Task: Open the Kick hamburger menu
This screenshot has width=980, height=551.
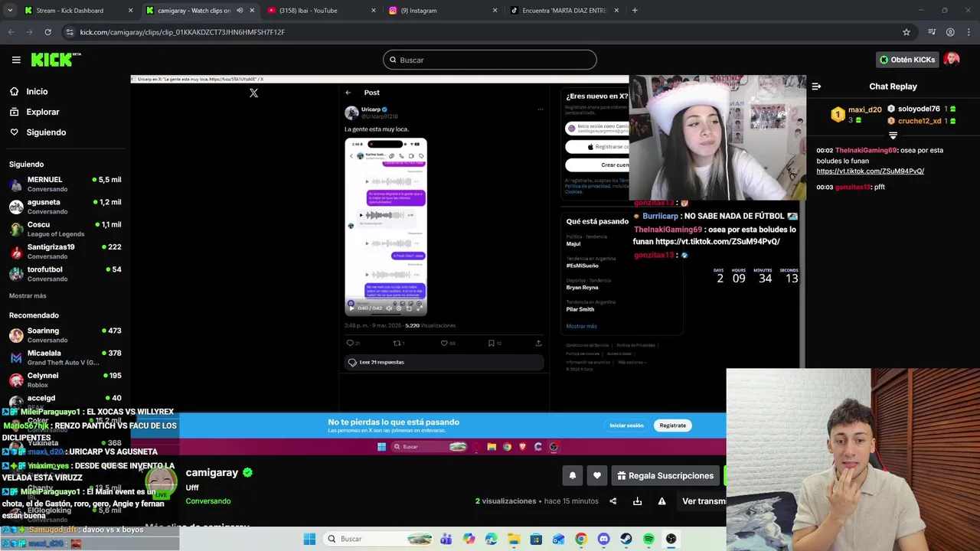Action: point(16,60)
